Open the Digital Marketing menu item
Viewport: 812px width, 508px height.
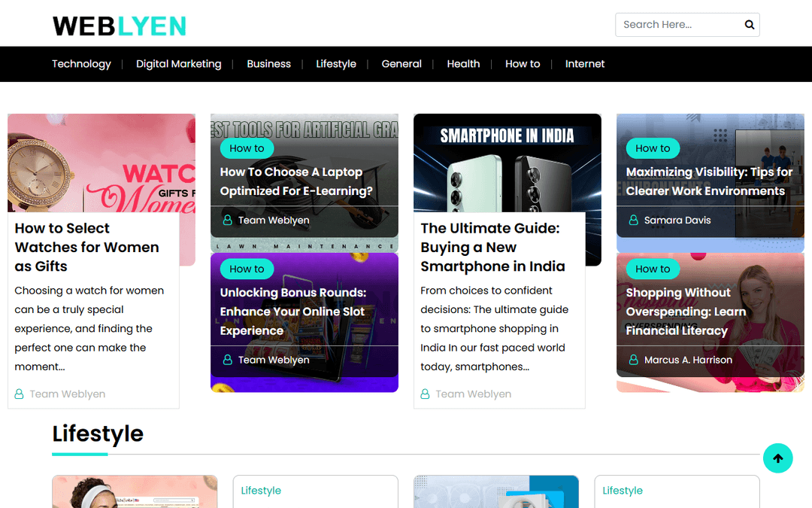point(179,64)
